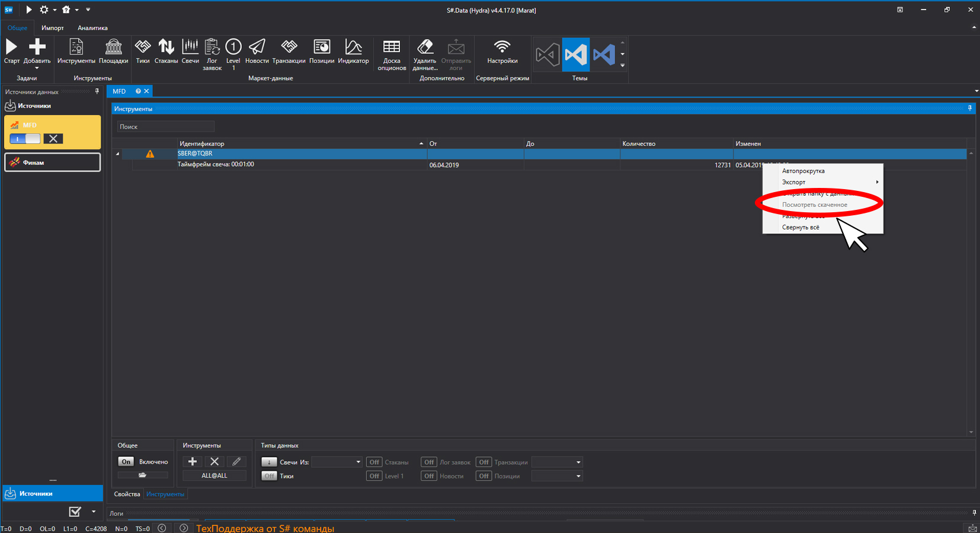The image size is (980, 533).
Task: Open the Доска опционов option board
Action: [392, 55]
